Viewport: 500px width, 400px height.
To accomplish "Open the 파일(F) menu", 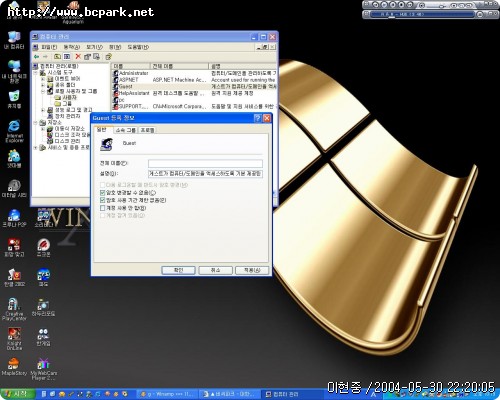I will (49, 47).
